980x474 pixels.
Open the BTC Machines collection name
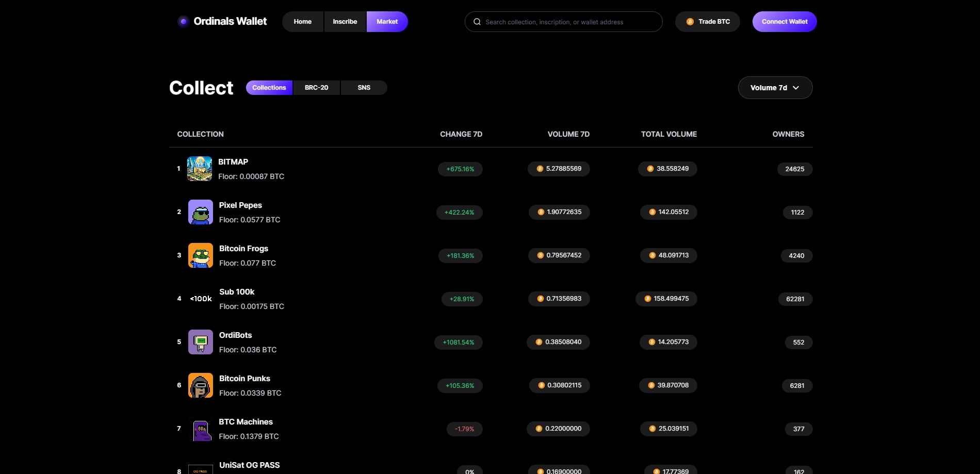(246, 422)
